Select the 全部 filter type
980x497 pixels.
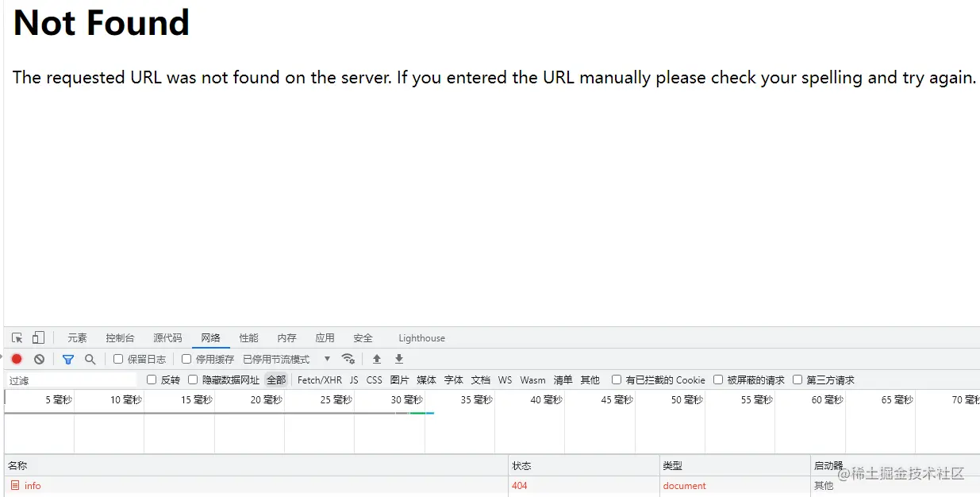coord(275,379)
